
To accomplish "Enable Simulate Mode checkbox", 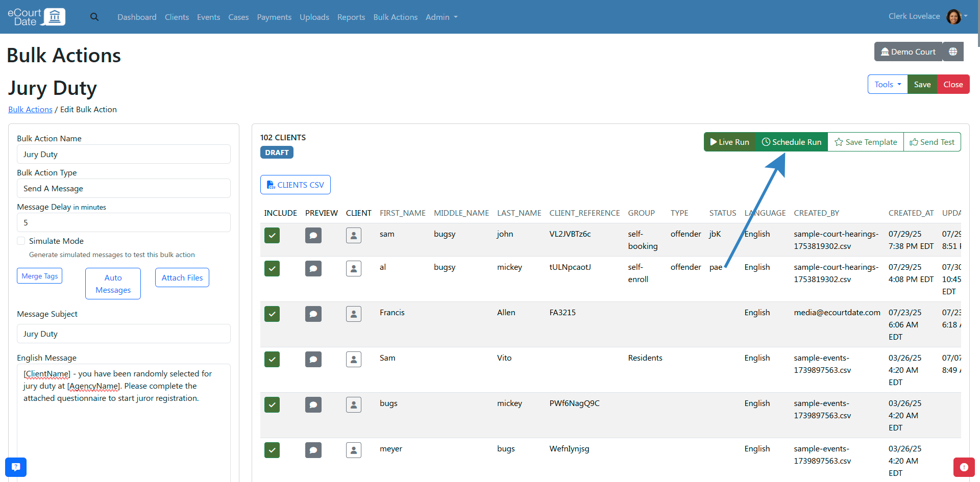I will click(x=21, y=241).
